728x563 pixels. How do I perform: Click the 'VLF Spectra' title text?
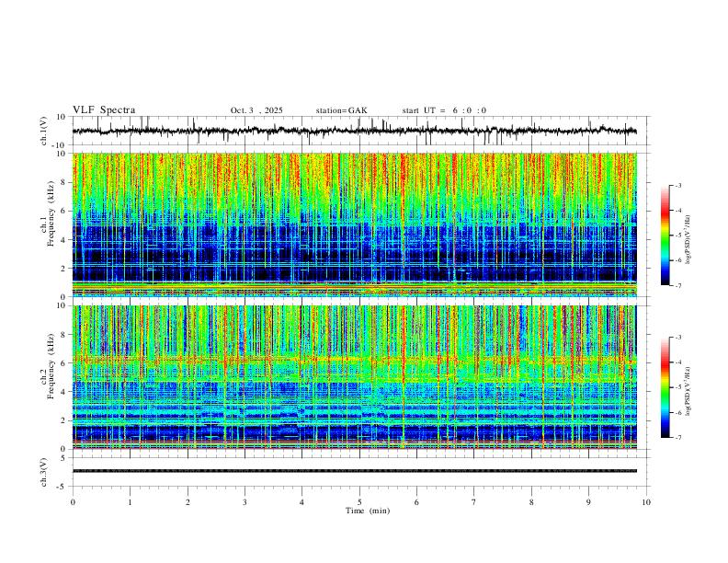(104, 110)
